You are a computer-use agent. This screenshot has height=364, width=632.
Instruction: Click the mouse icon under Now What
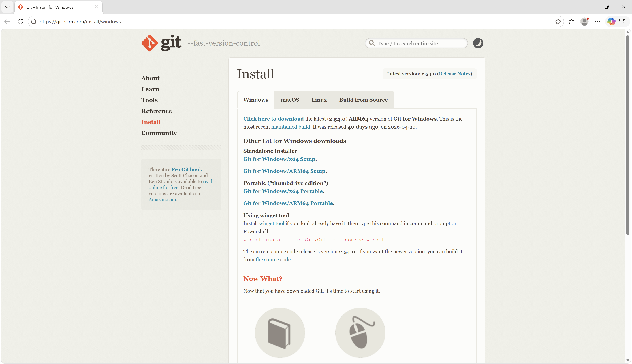(x=360, y=333)
